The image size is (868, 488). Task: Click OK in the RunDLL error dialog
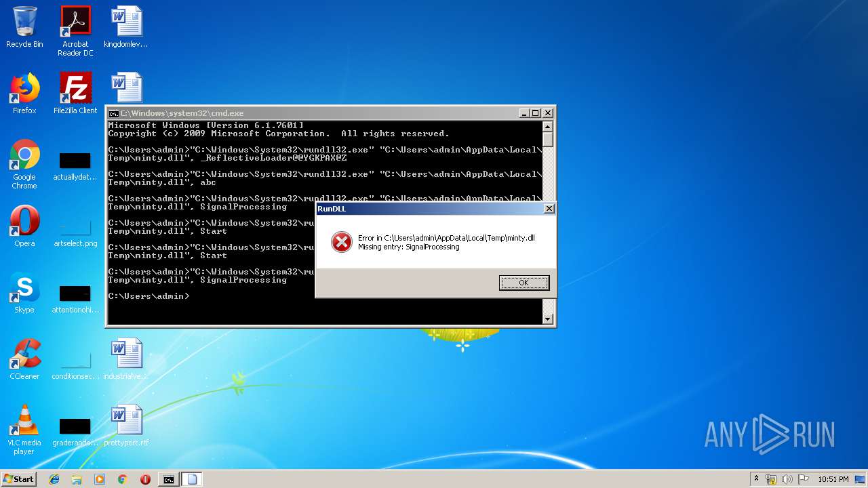tap(524, 283)
